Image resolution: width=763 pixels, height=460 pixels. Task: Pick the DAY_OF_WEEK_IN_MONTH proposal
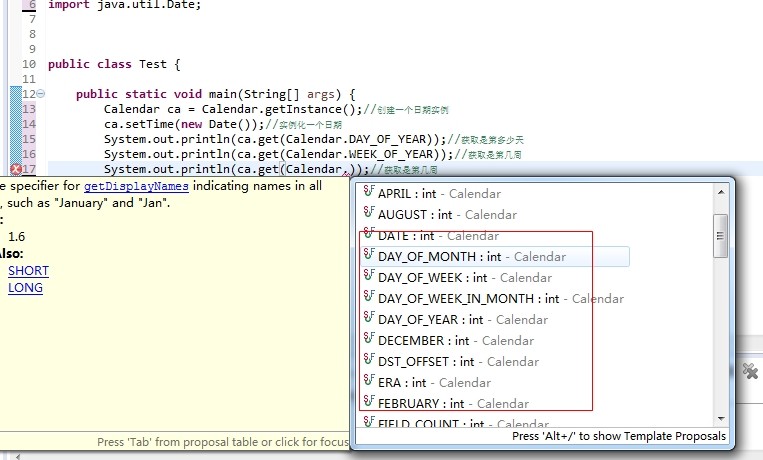click(x=500, y=298)
